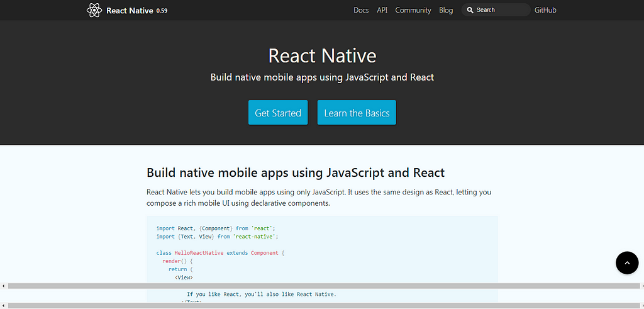Click the React Native header title
Screen dimensions: 644x309
[x=130, y=11]
